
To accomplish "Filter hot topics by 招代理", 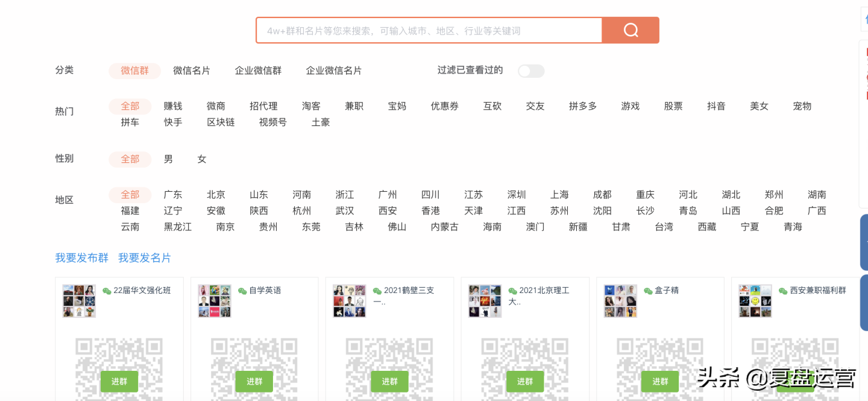I will point(263,106).
